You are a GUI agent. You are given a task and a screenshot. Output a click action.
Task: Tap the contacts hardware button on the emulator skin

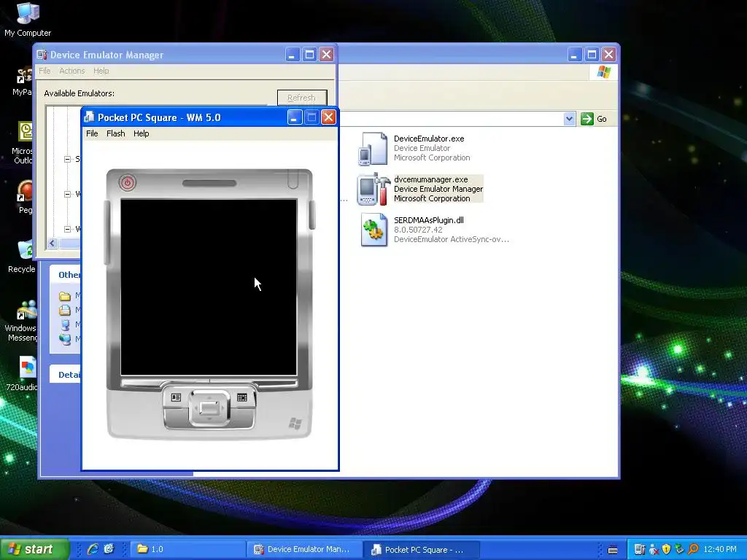[x=176, y=397]
